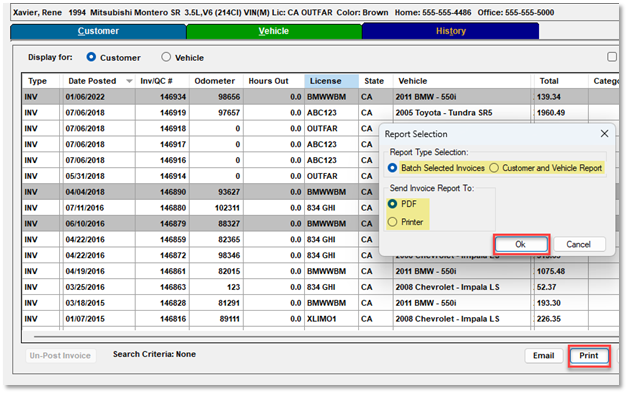Select invoice number 146914
The image size is (628, 394).
[x=173, y=176]
